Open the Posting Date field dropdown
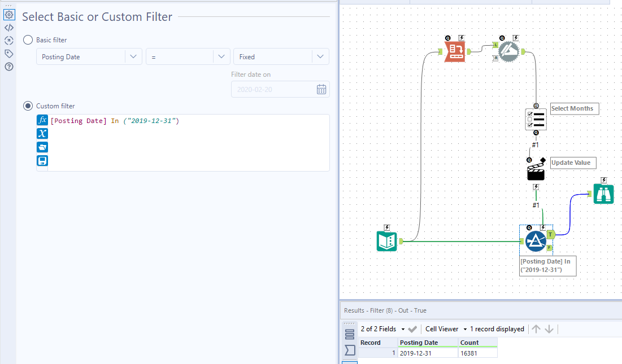Screen dimensions: 622x364 tap(133, 56)
